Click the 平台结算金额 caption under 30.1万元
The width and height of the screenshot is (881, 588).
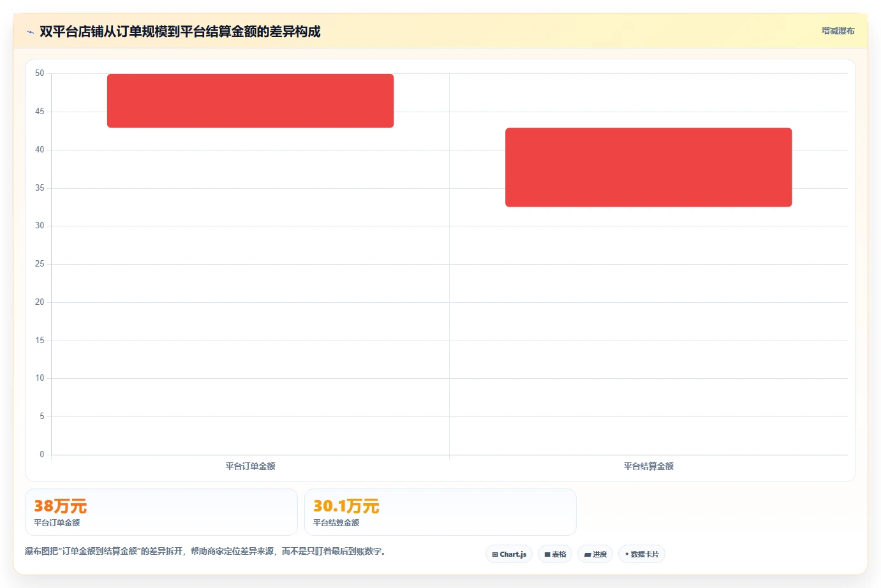(336, 522)
